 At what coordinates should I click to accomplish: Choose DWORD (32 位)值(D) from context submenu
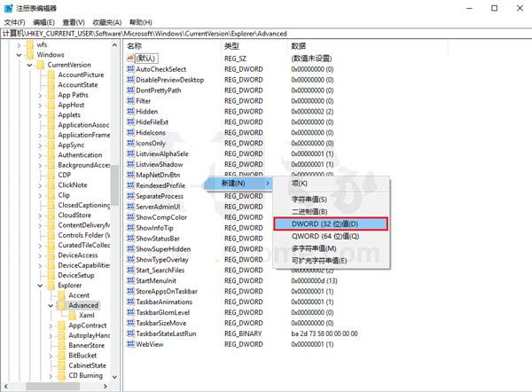click(x=331, y=223)
